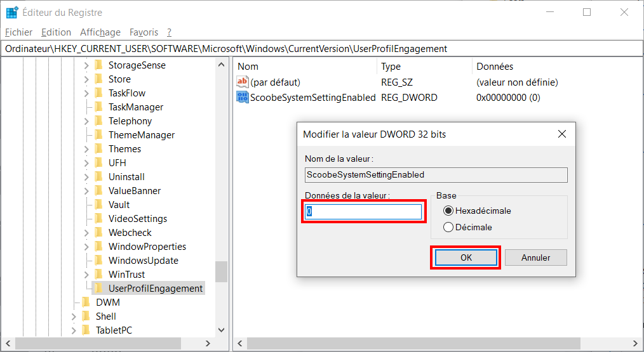Screen dimensions: 644x352
Task: Select the (par défaut) value name
Action: [x=276, y=82]
